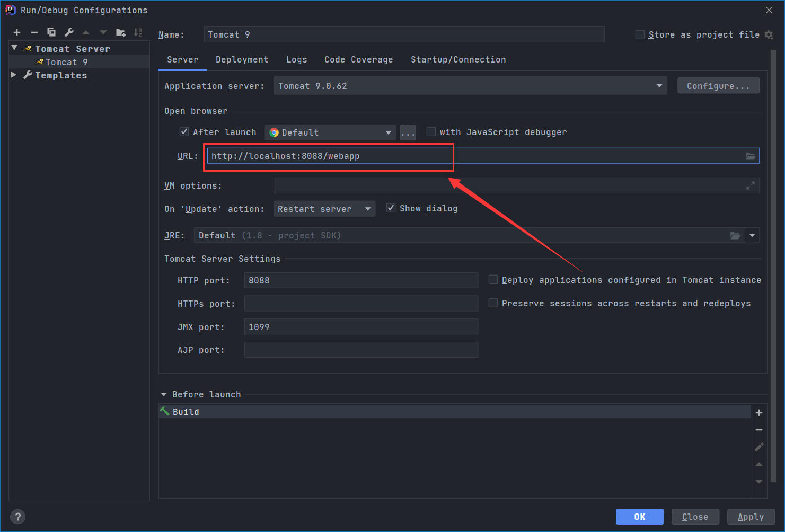Click the Configure... button
The width and height of the screenshot is (785, 532).
click(718, 86)
